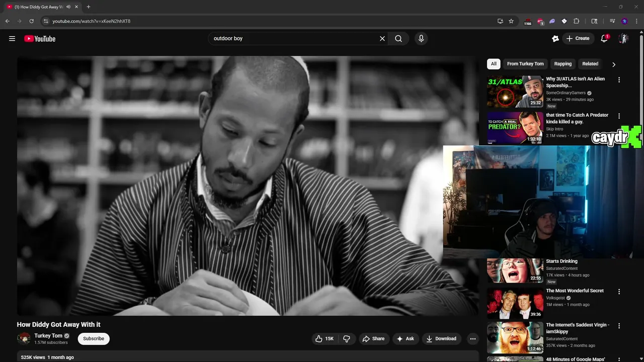This screenshot has height=362, width=644.
Task: Click the magnifier search button
Action: pyautogui.click(x=398, y=39)
